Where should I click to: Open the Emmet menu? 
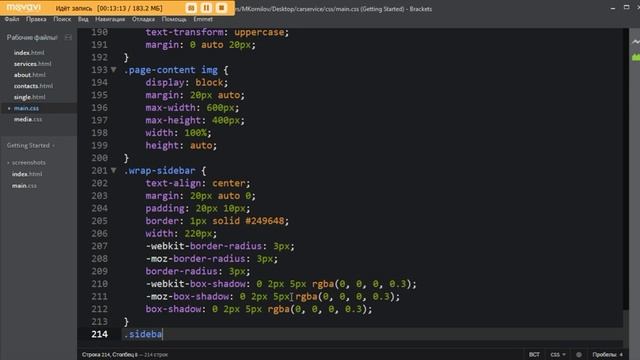coord(203,19)
